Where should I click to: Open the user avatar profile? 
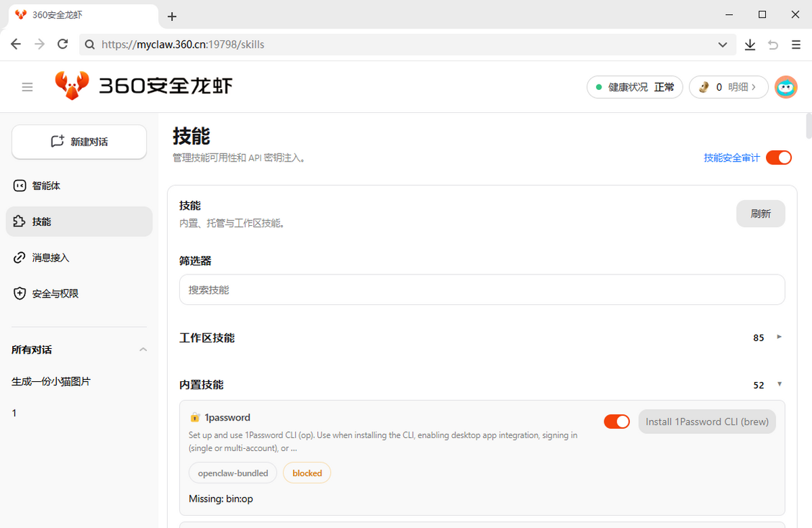pyautogui.click(x=786, y=87)
